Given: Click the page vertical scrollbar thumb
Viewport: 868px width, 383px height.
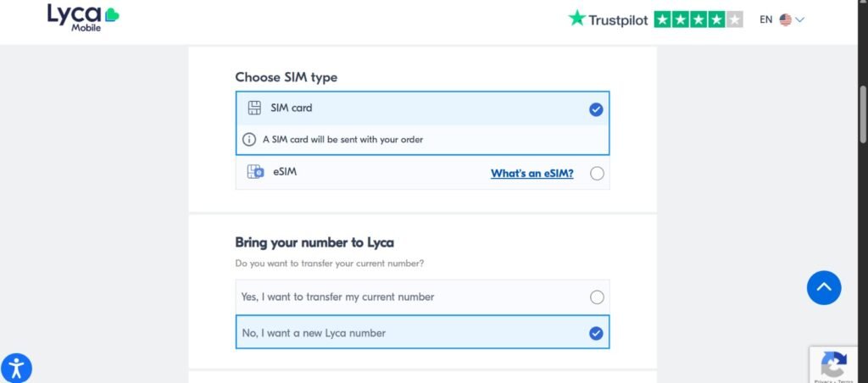Looking at the screenshot, I should pyautogui.click(x=863, y=113).
